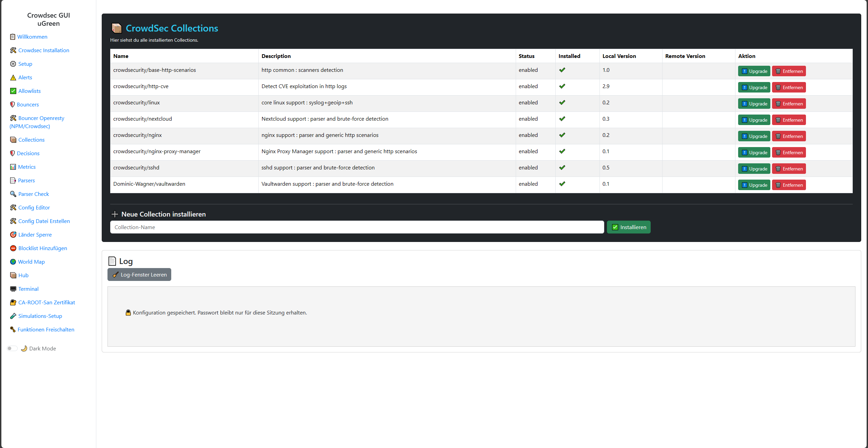Screen dimensions: 868x448
Task: Remove the crowdsecurity/base-http-scenarios collection
Action: tap(789, 71)
